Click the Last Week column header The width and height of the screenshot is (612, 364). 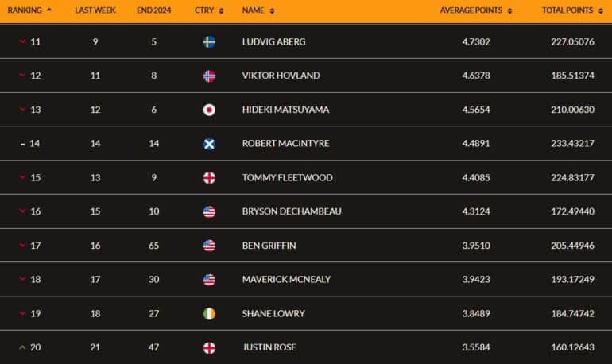(x=95, y=10)
